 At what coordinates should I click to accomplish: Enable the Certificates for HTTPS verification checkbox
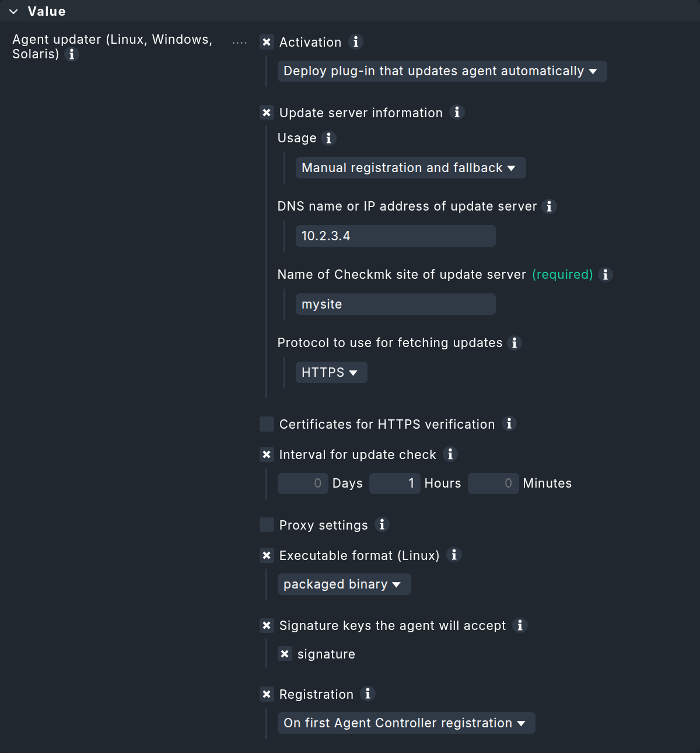[x=267, y=424]
